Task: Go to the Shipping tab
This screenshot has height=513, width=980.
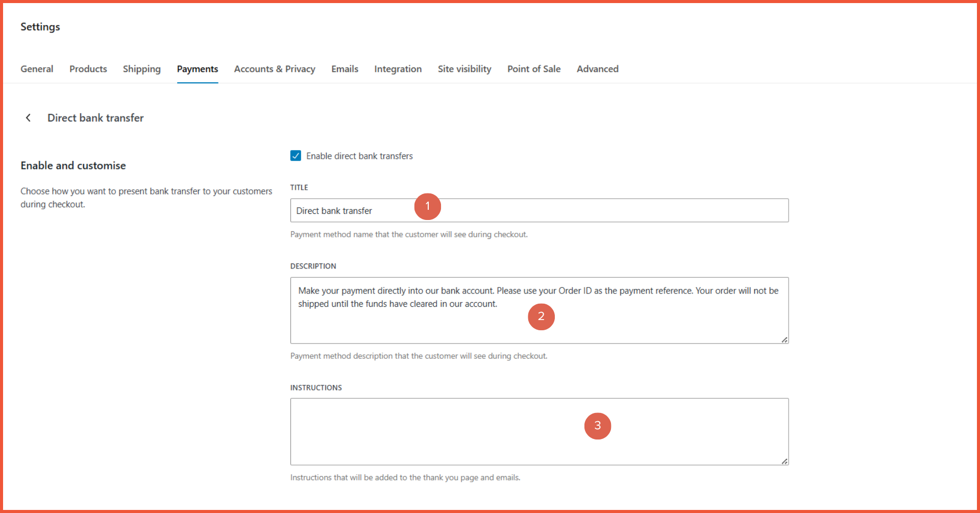Action: (x=141, y=69)
